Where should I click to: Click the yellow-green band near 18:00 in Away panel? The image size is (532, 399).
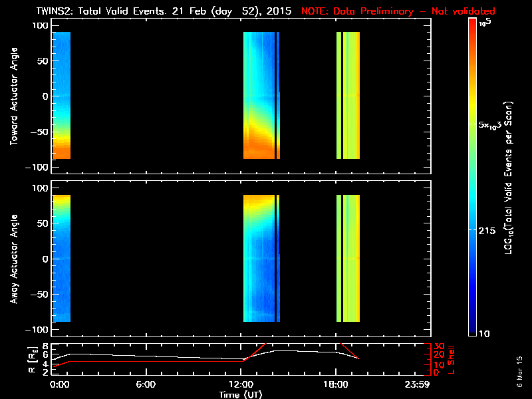click(348, 258)
